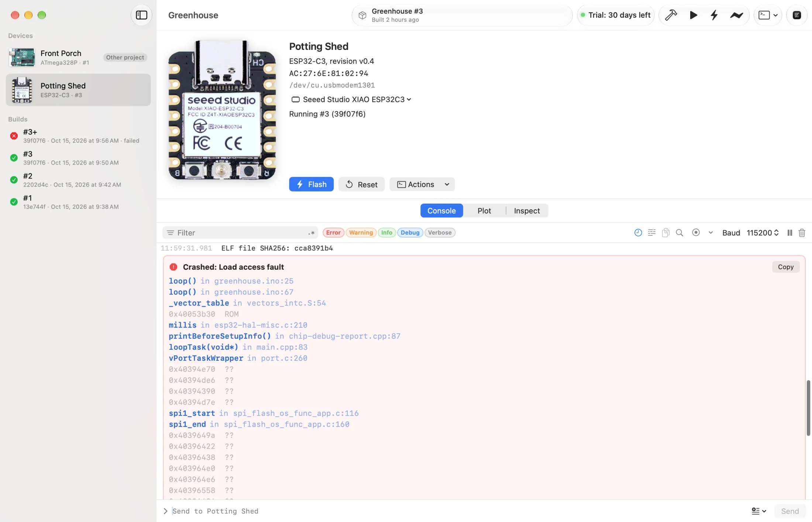
Task: Click the package cube icon for Greenhouse #3
Action: click(362, 15)
